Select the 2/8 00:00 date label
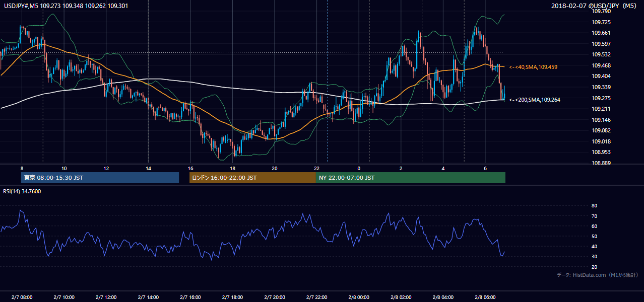The height and width of the screenshot is (302, 644). (359, 297)
